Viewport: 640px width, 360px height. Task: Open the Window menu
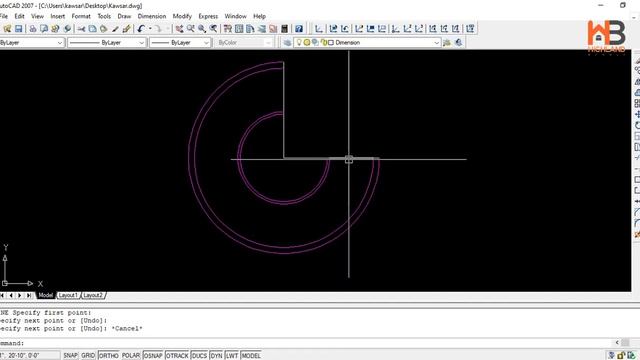236,16
